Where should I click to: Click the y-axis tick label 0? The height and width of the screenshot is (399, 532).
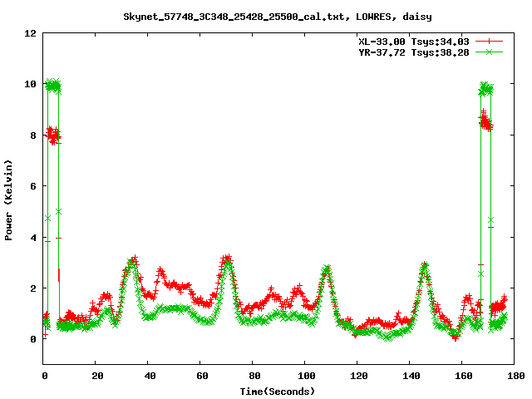[x=33, y=339]
